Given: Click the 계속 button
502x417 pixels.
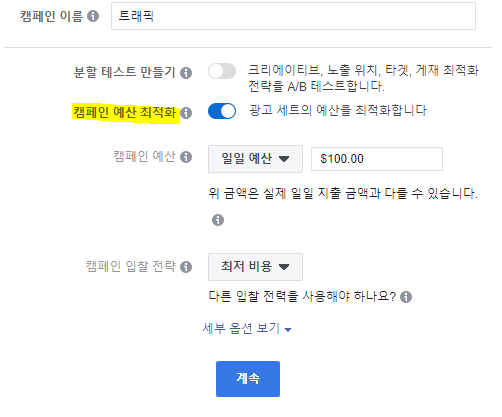Looking at the screenshot, I should (x=248, y=379).
